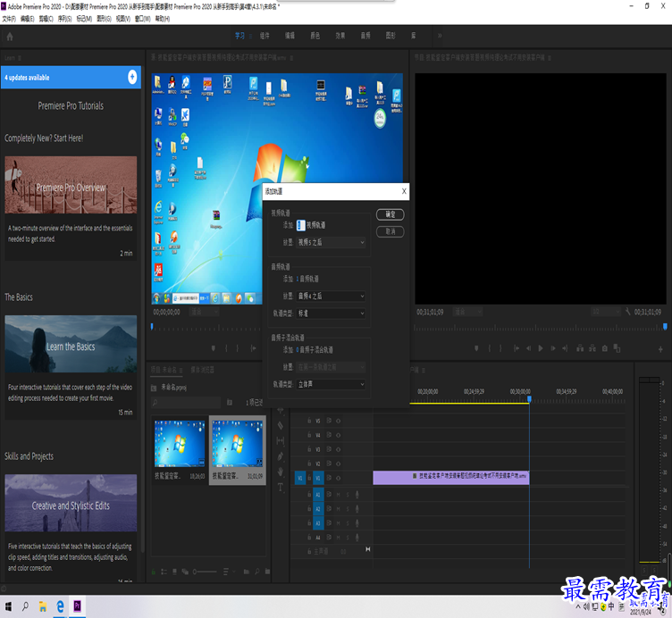Click the Extract button in Program monitor

pyautogui.click(x=592, y=348)
